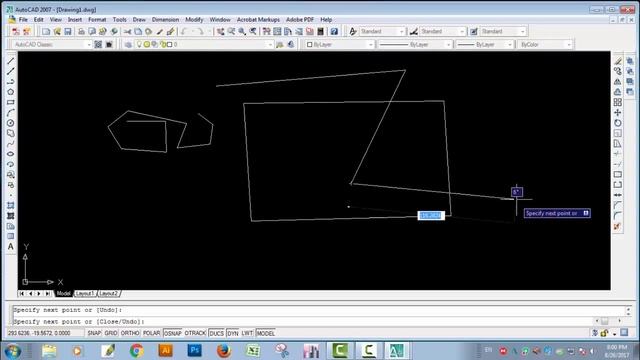Screen dimensions: 640x360
Task: Open the Layer Properties Manager icon
Action: pyautogui.click(x=128, y=44)
